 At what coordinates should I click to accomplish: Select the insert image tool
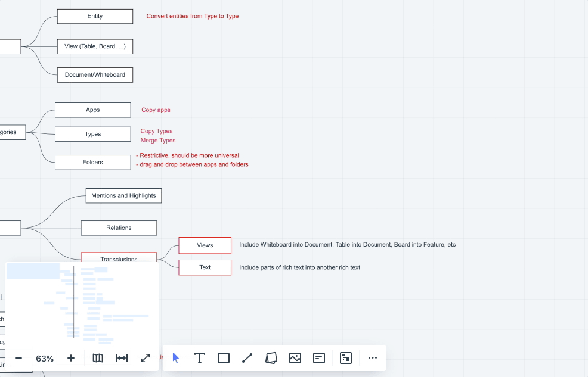295,358
